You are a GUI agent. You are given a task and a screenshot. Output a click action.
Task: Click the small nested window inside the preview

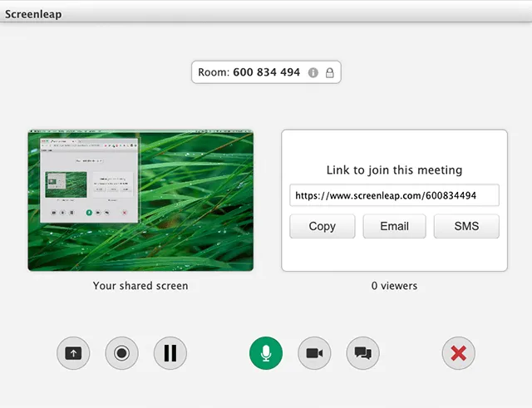[89, 180]
